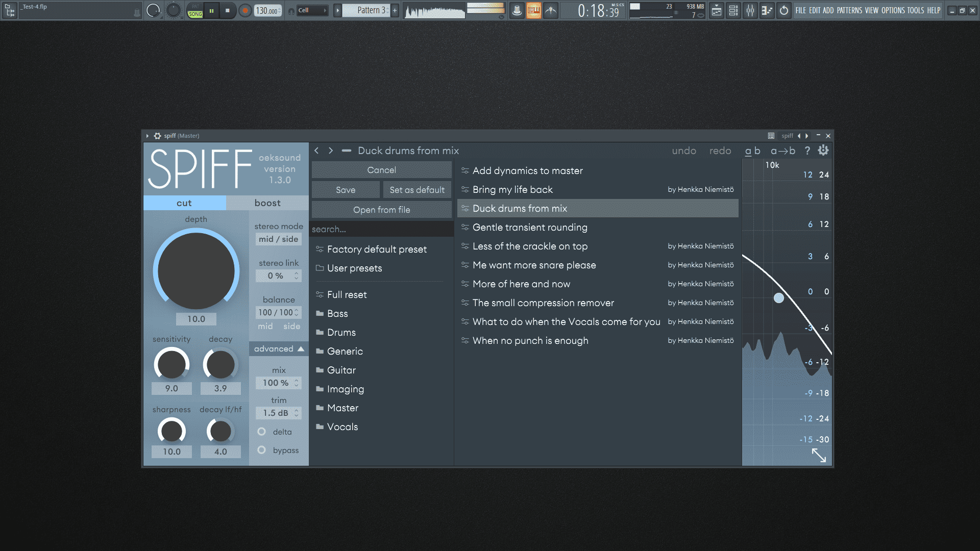Image resolution: width=980 pixels, height=551 pixels.
Task: Select preset Gentle transient rounding
Action: 598,227
